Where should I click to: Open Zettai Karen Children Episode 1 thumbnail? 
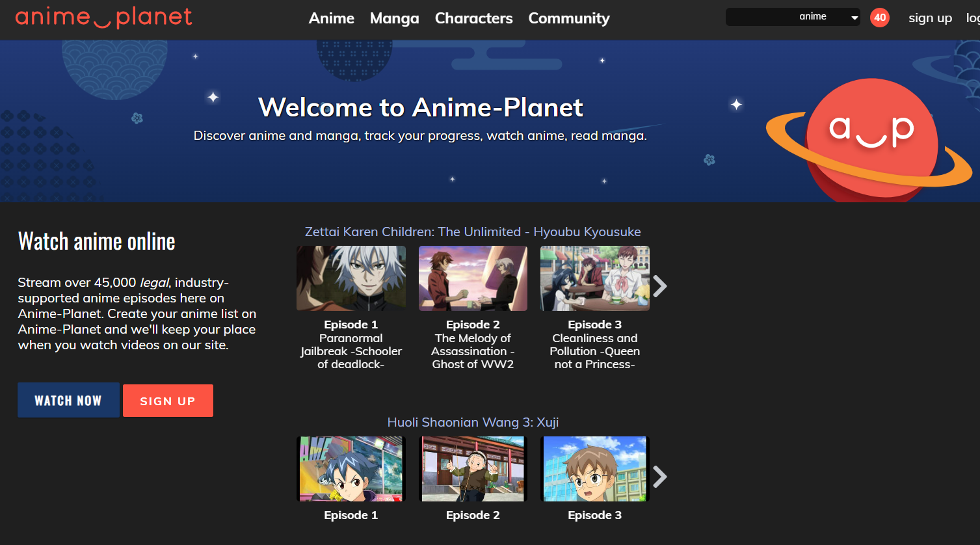coord(351,278)
